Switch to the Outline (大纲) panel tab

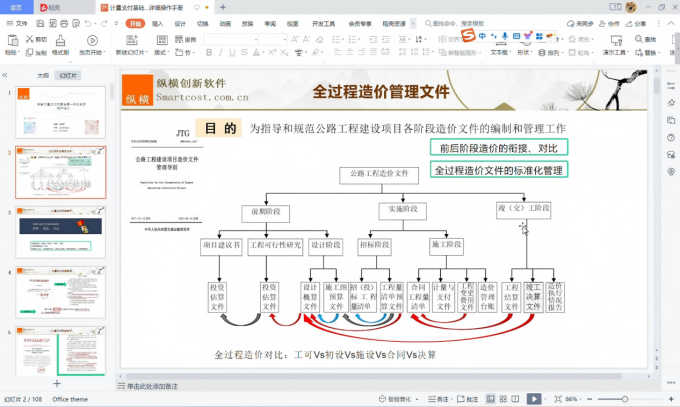(x=43, y=75)
